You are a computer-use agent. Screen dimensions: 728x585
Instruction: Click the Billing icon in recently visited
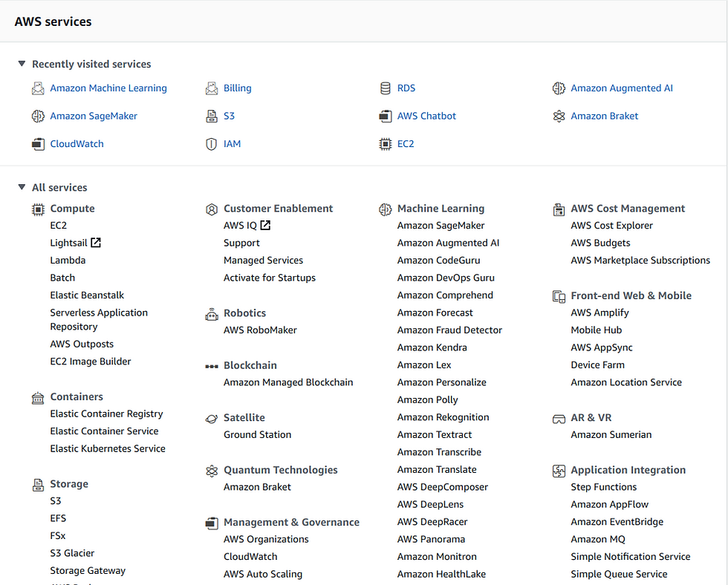pyautogui.click(x=212, y=88)
